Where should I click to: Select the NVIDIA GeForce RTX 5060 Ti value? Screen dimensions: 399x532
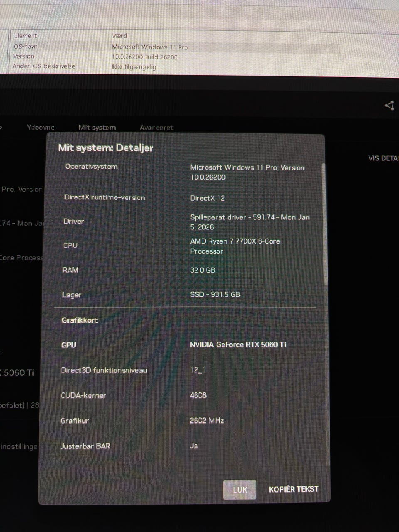click(x=238, y=345)
